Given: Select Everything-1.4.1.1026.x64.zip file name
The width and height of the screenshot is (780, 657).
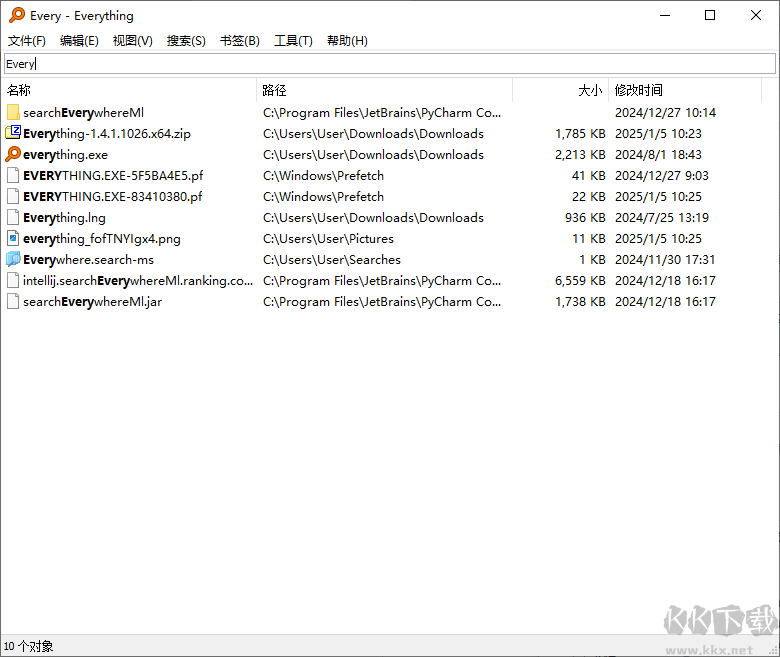Looking at the screenshot, I should [107, 134].
